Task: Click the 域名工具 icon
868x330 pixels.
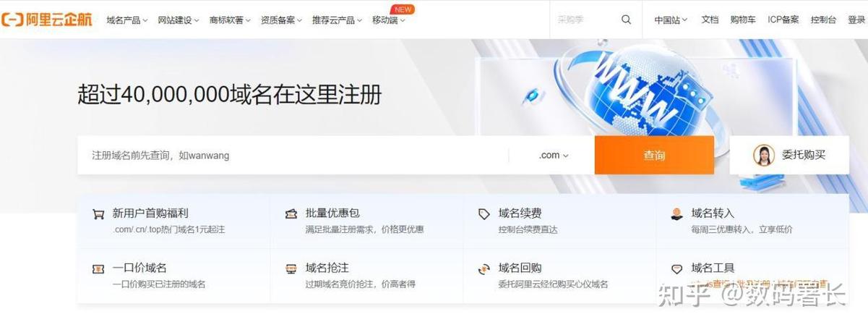Action: [677, 268]
